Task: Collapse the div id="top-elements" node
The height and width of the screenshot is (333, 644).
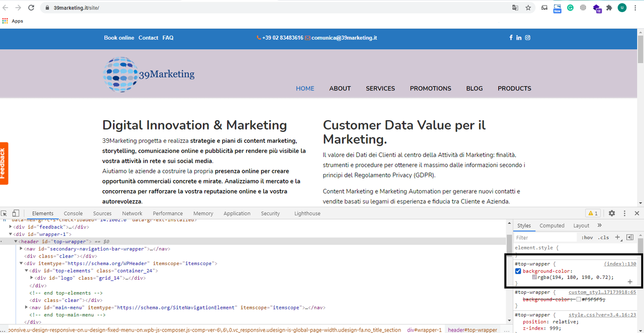Action: (27, 271)
